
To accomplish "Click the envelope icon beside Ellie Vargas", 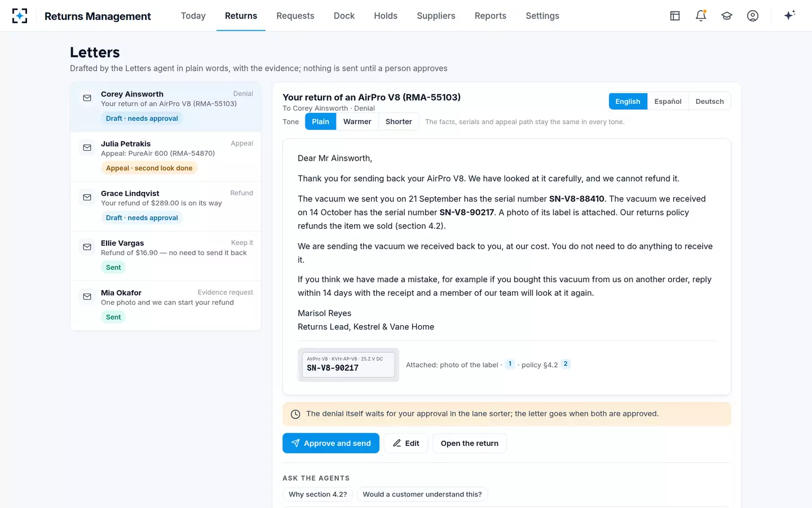I will tap(87, 247).
